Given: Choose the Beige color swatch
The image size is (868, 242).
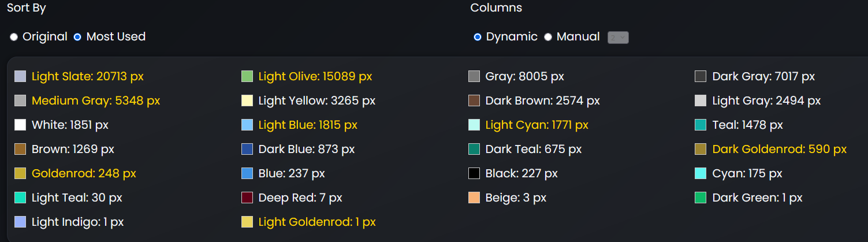Looking at the screenshot, I should [474, 198].
